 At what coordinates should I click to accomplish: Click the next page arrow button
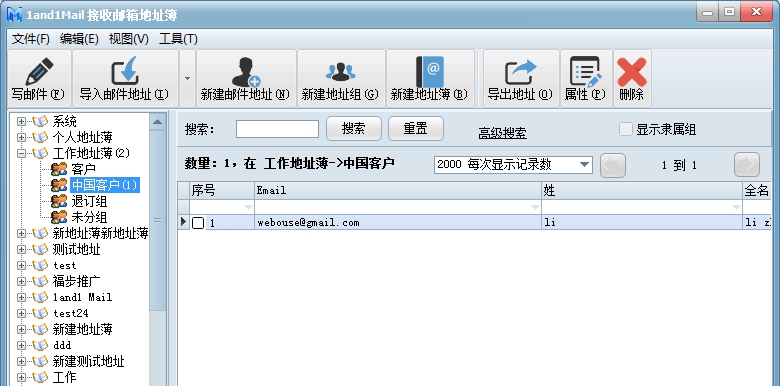[747, 165]
